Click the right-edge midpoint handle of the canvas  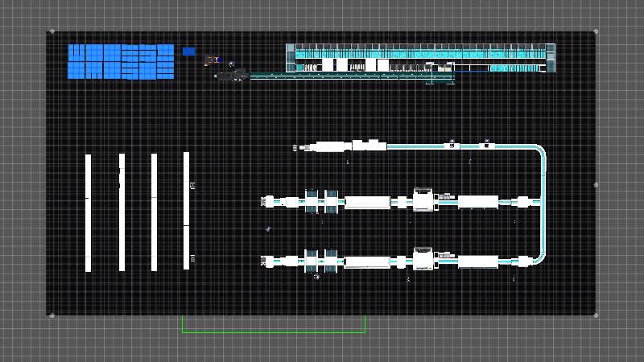point(596,184)
